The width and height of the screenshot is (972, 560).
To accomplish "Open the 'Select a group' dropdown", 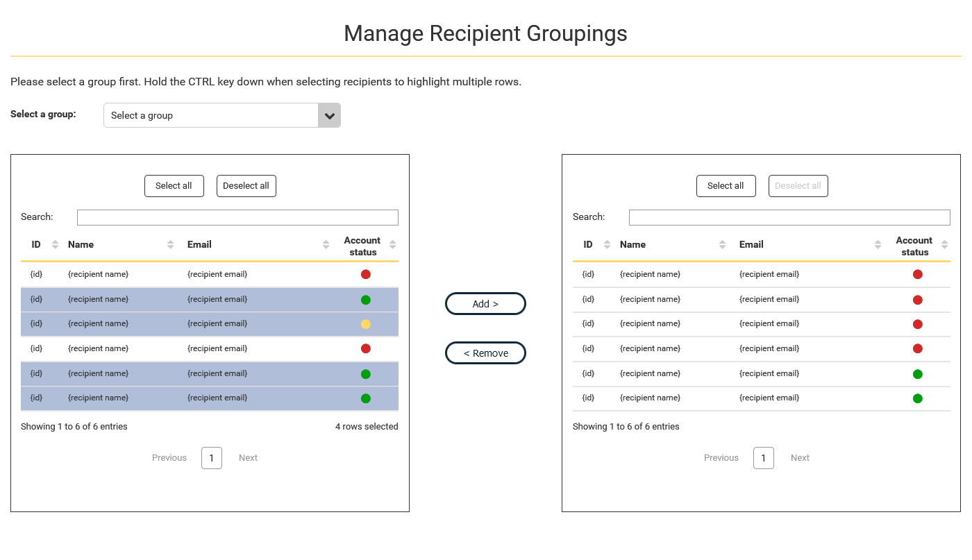I will (x=222, y=115).
